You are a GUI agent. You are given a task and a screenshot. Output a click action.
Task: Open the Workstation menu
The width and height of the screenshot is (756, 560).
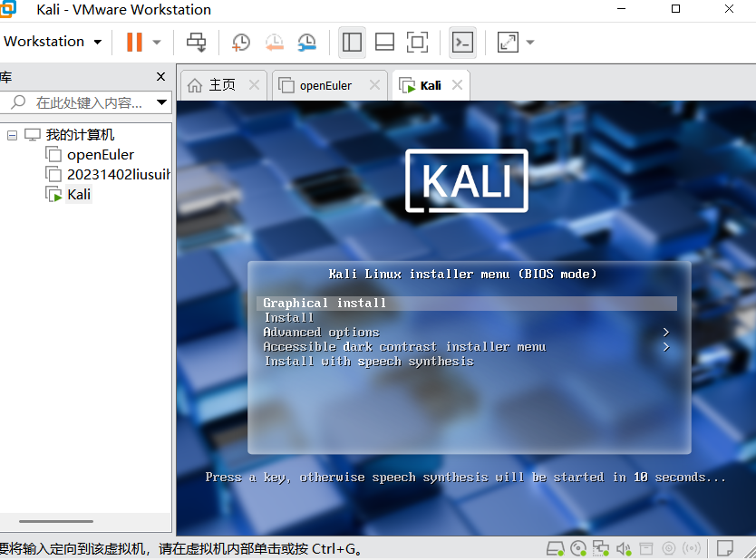[x=53, y=42]
